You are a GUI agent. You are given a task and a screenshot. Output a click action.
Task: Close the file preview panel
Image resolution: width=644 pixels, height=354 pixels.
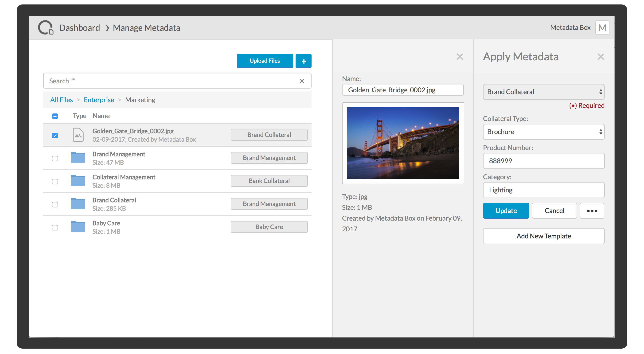click(460, 57)
